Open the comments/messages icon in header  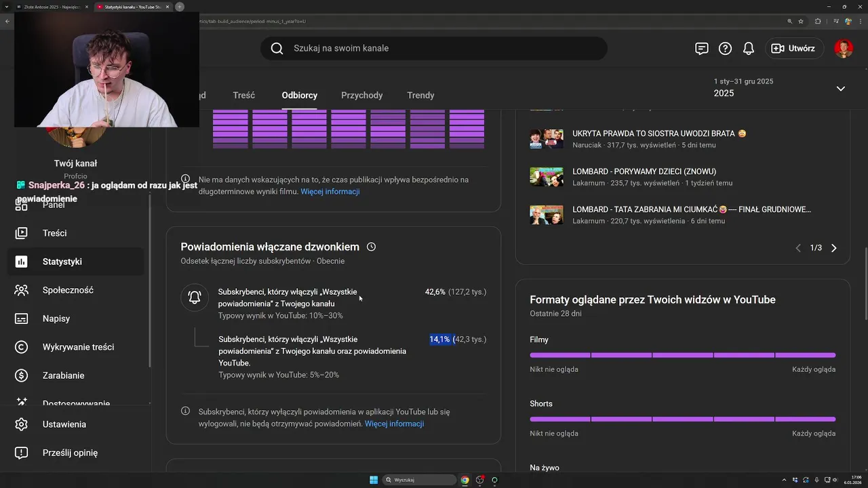coord(702,48)
